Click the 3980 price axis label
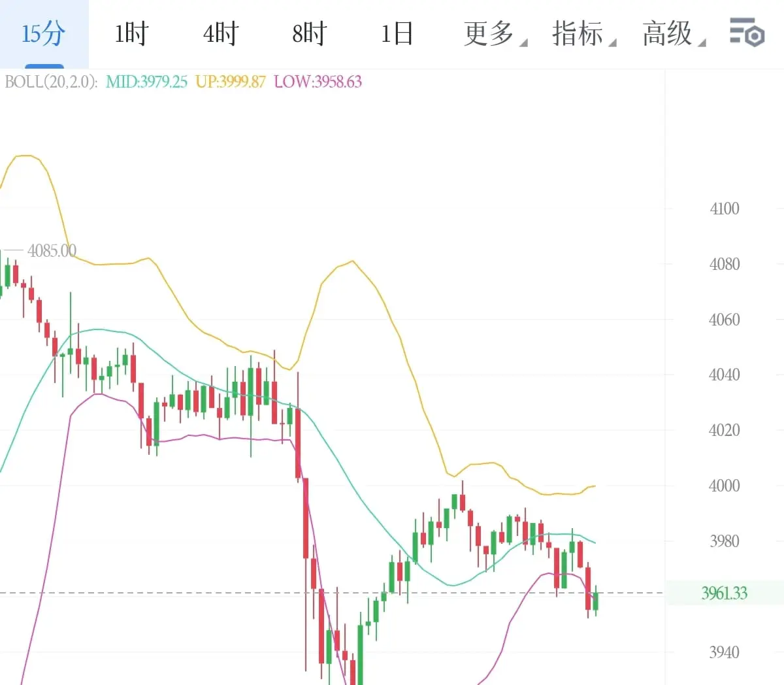 pos(725,541)
